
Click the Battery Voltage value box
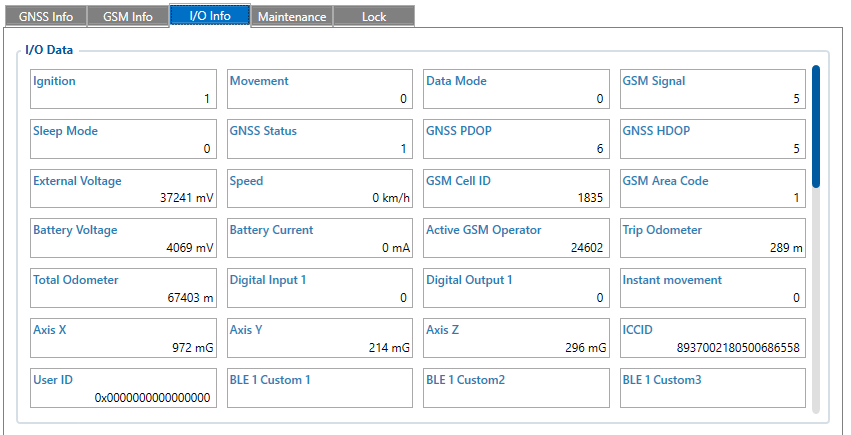[x=123, y=238]
